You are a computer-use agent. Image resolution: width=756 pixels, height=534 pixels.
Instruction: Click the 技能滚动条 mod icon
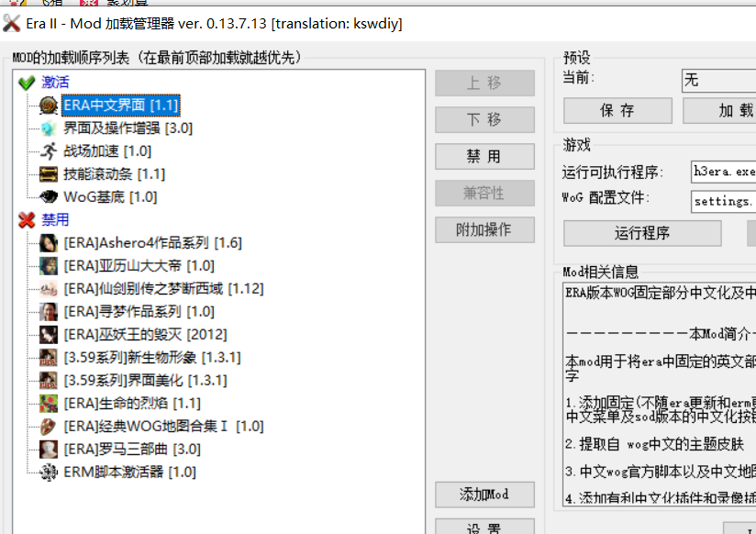[x=49, y=174]
